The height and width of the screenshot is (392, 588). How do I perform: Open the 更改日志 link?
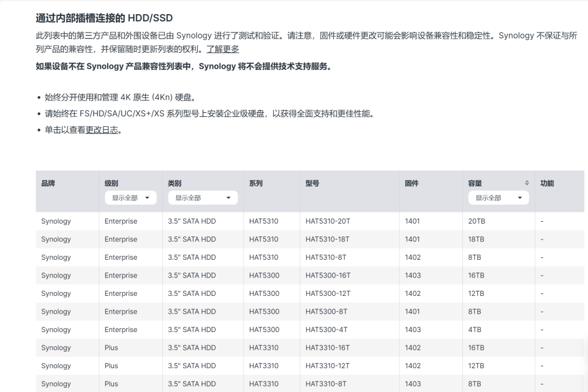tap(102, 130)
